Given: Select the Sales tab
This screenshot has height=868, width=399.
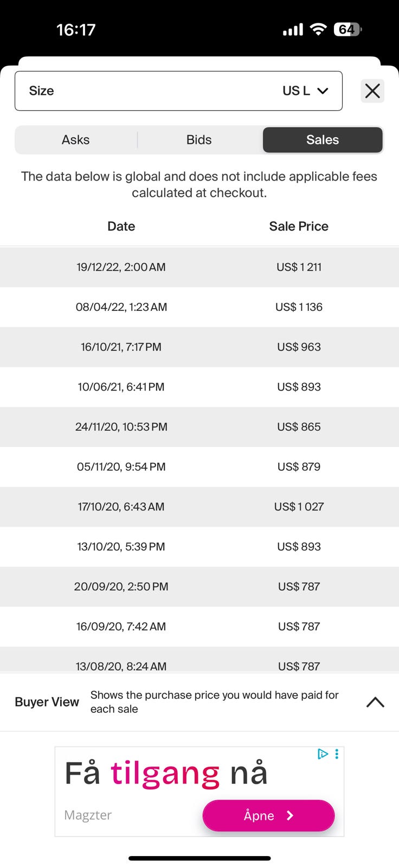Looking at the screenshot, I should 323,140.
